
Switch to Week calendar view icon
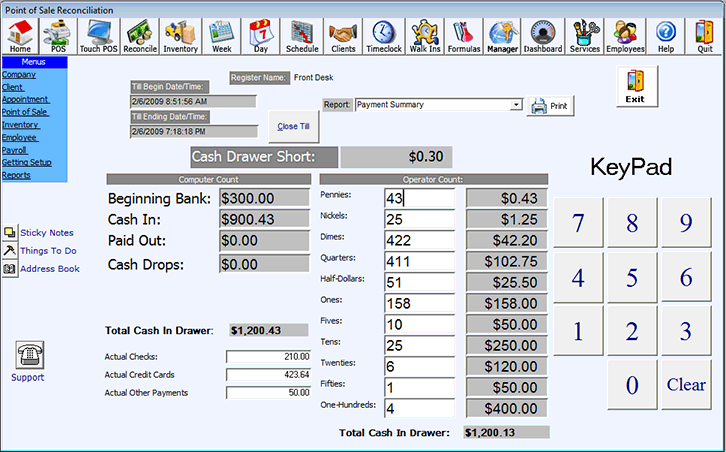coord(221,36)
